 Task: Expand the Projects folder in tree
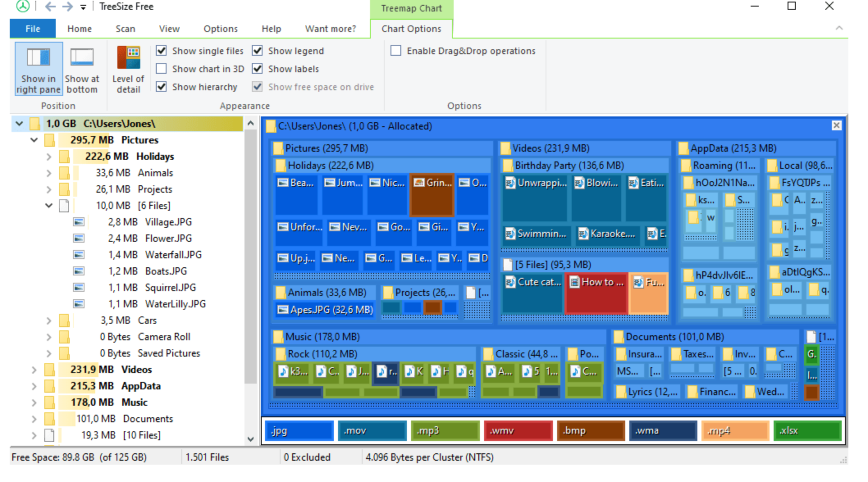click(49, 189)
